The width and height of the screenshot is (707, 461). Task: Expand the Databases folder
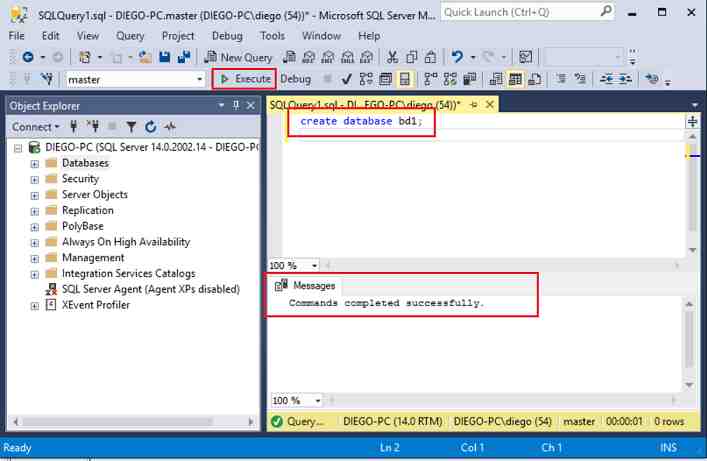pos(35,164)
